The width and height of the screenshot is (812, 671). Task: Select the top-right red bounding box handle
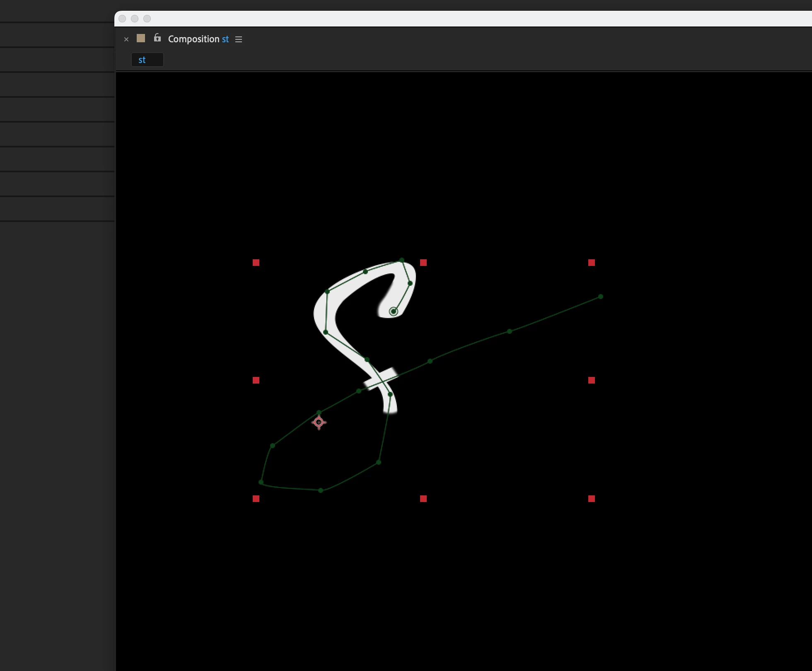point(592,263)
